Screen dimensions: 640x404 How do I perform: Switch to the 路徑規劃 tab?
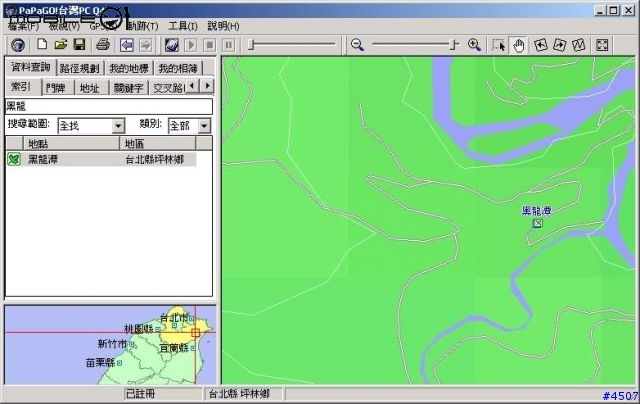[x=80, y=68]
